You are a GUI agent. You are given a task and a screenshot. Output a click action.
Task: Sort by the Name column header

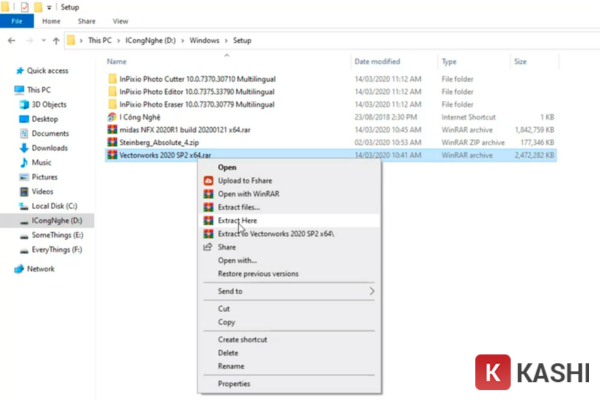click(117, 61)
